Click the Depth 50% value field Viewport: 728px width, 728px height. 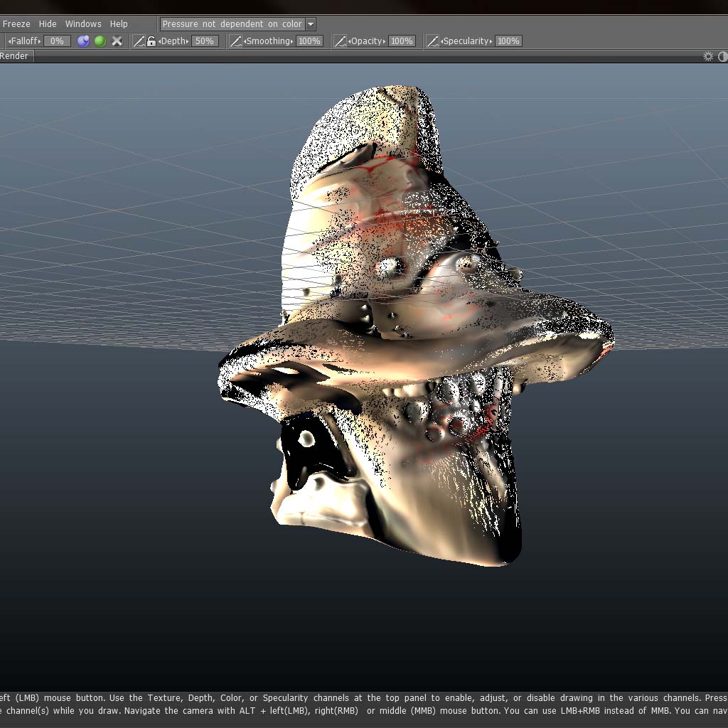(x=204, y=41)
